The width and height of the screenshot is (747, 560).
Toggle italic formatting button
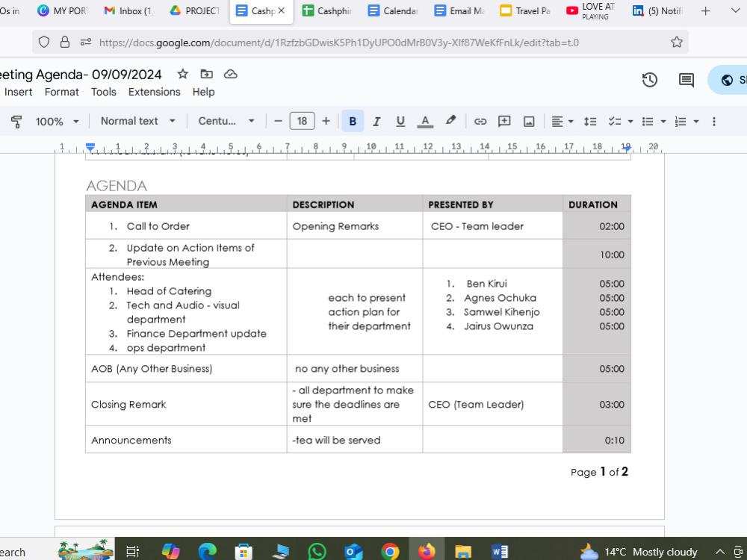point(376,122)
